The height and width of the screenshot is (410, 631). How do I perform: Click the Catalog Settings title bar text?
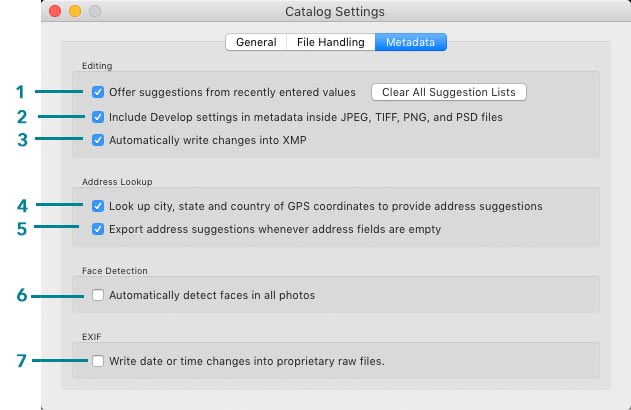coord(335,12)
